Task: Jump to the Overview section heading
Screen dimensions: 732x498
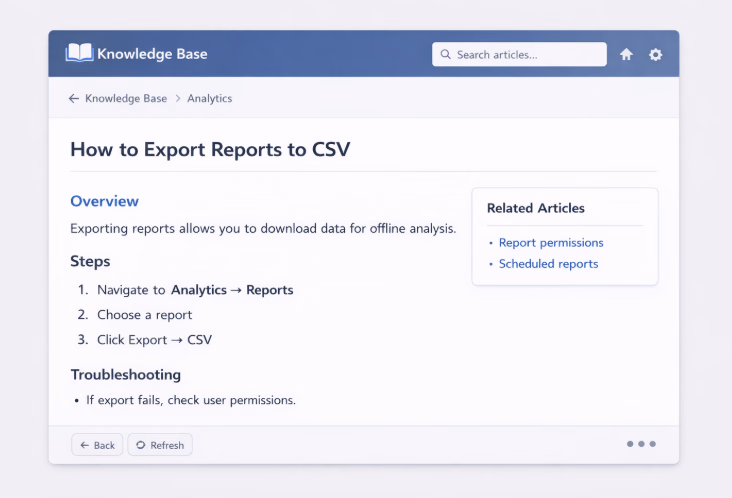Action: click(x=105, y=201)
